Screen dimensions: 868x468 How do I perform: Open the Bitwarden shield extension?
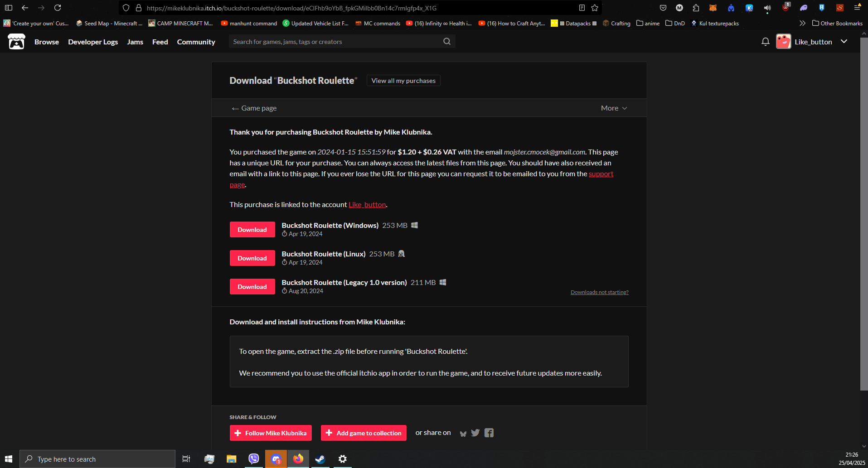tap(822, 8)
